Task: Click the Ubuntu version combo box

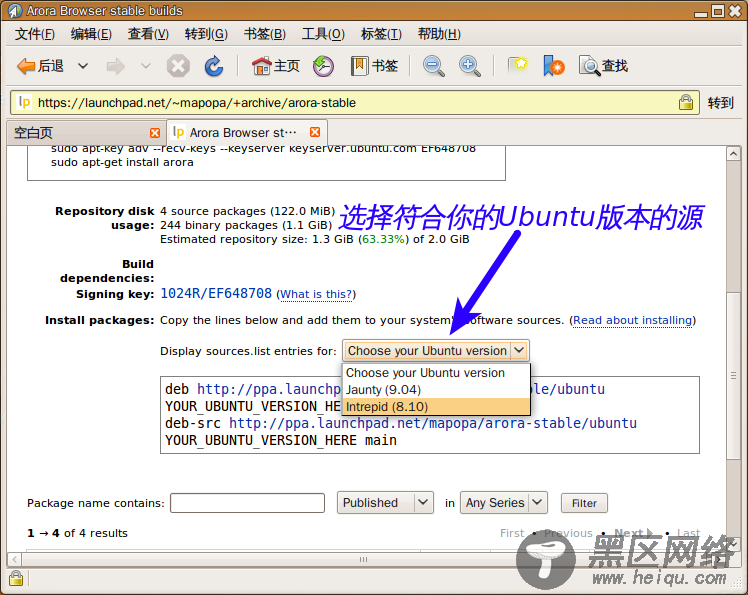Action: coord(436,351)
